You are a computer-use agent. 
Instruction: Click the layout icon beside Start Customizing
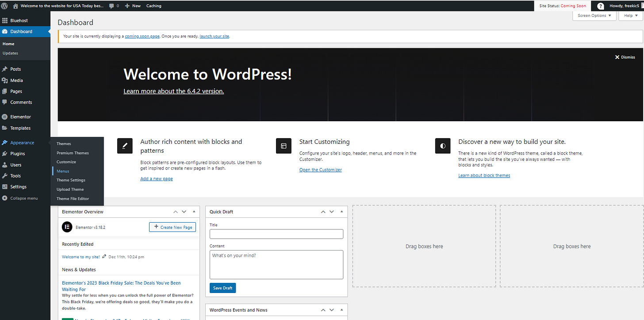pos(284,146)
